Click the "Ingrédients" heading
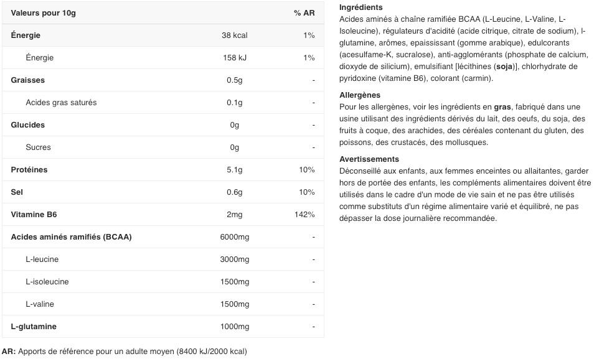The height and width of the screenshot is (364, 594). pyautogui.click(x=361, y=7)
